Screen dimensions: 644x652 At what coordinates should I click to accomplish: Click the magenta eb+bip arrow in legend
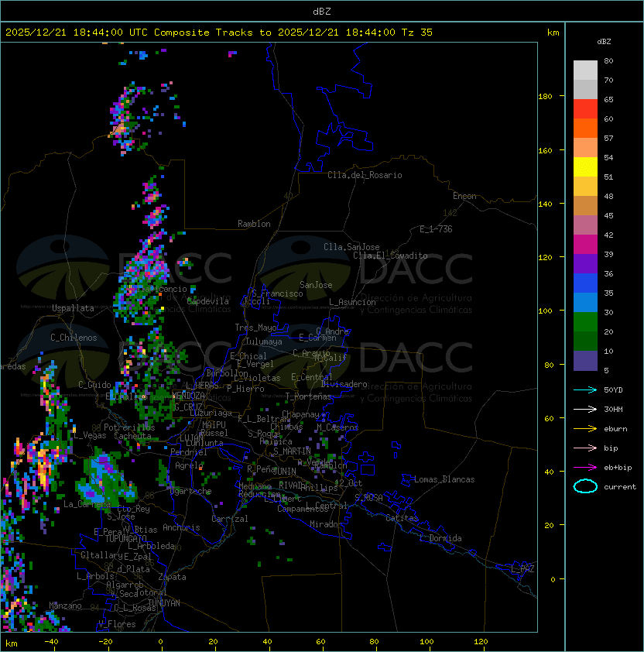[585, 468]
